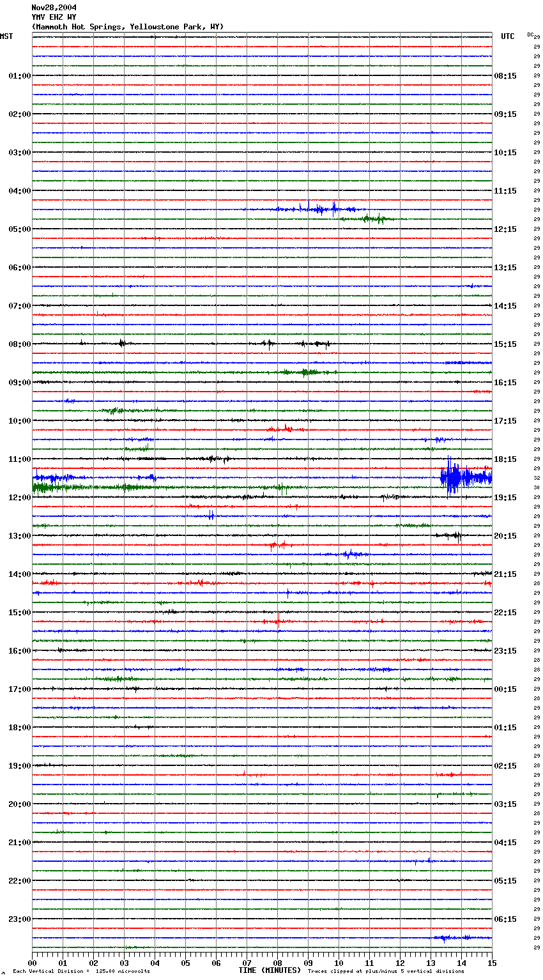Click the 12:15 UTC time label
543x980 pixels.
pyautogui.click(x=505, y=229)
